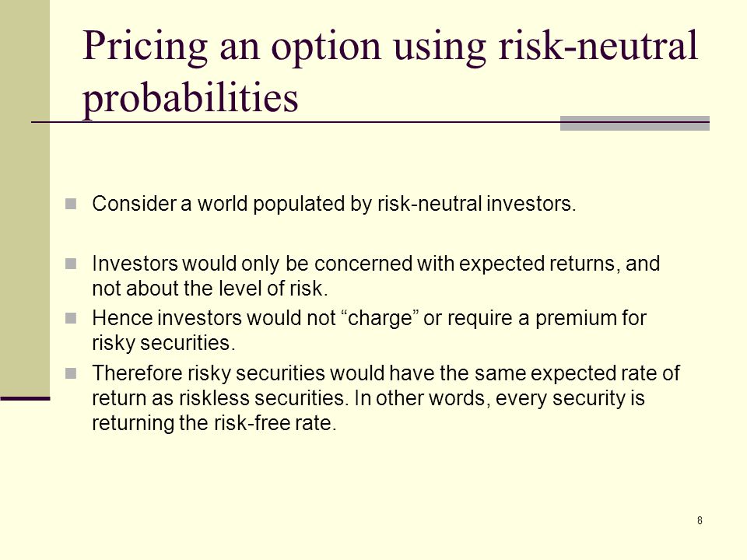This screenshot has width=747, height=560.
Task: Click the line 'not about the level of risk.'
Action: click(210, 289)
